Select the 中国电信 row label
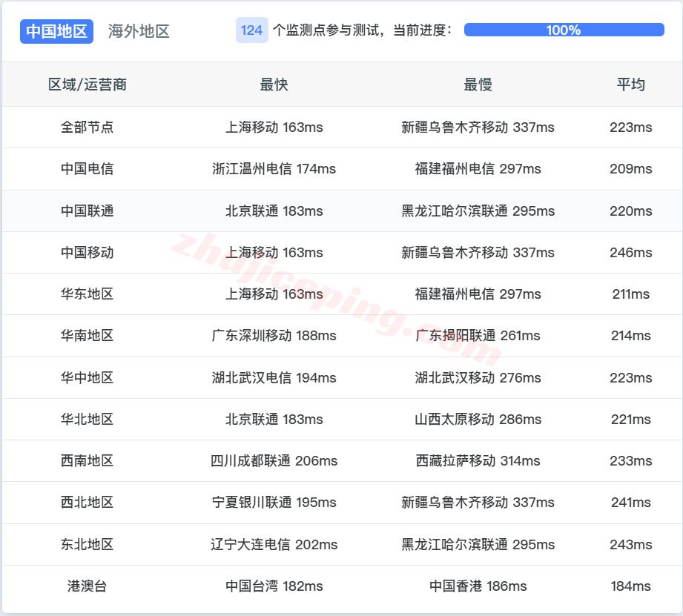The width and height of the screenshot is (683, 616). [x=87, y=168]
